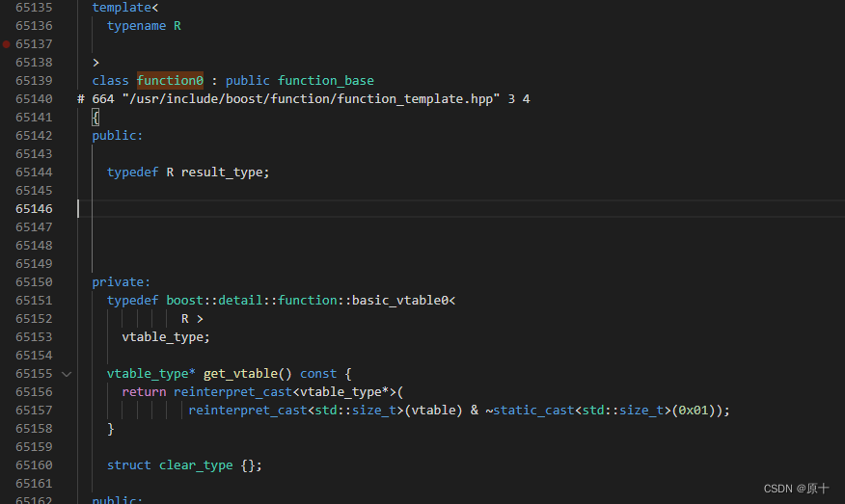Click the closing brace on line 65158
This screenshot has height=504, width=845.
[111, 429]
